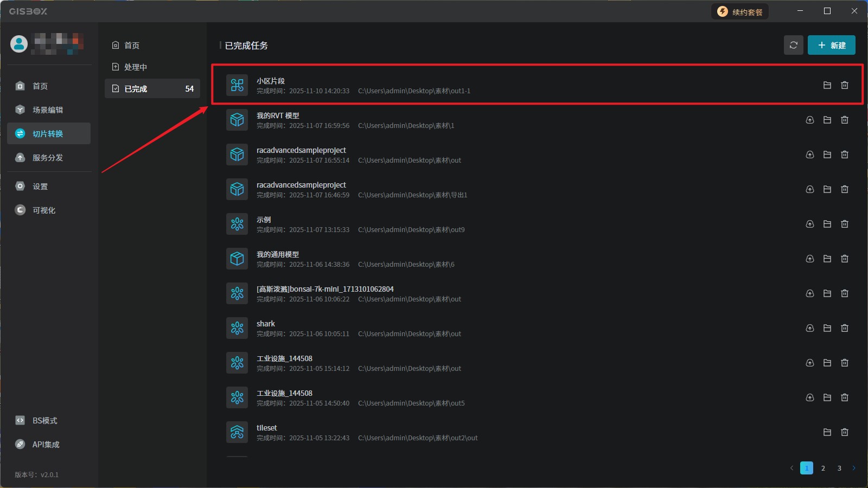Click upload icon for 示例 task
Screen dimensions: 868x488
809,224
